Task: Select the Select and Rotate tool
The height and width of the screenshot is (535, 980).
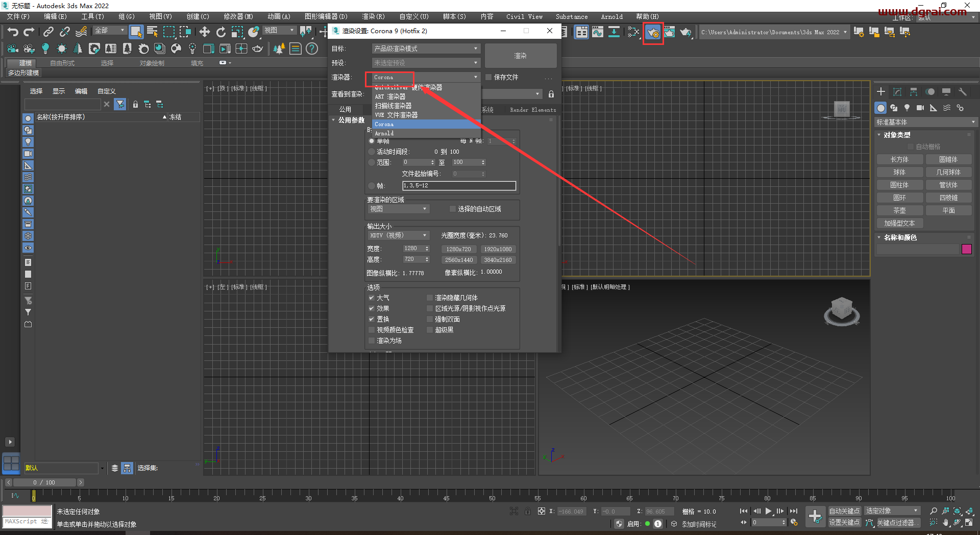Action: point(221,32)
